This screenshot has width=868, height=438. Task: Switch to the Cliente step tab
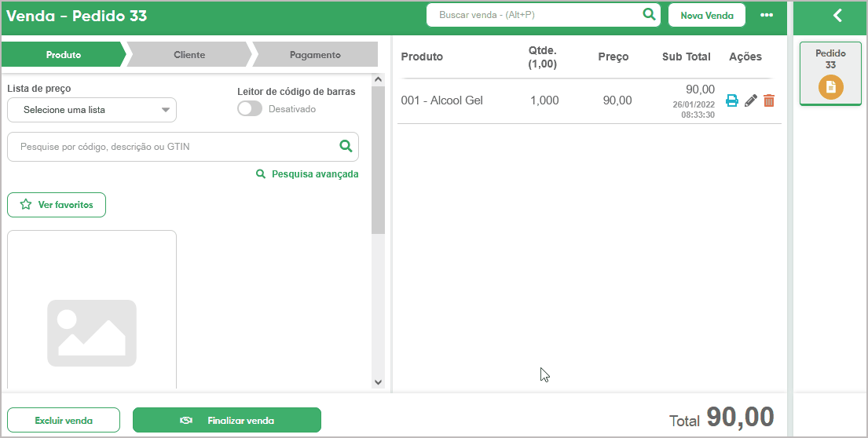[189, 55]
